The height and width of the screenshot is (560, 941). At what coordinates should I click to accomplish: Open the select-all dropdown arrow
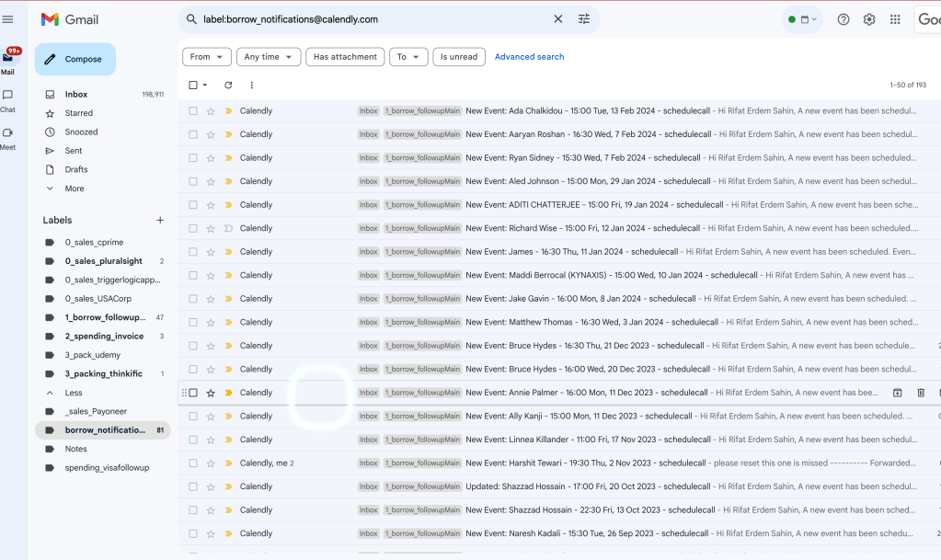pyautogui.click(x=204, y=86)
